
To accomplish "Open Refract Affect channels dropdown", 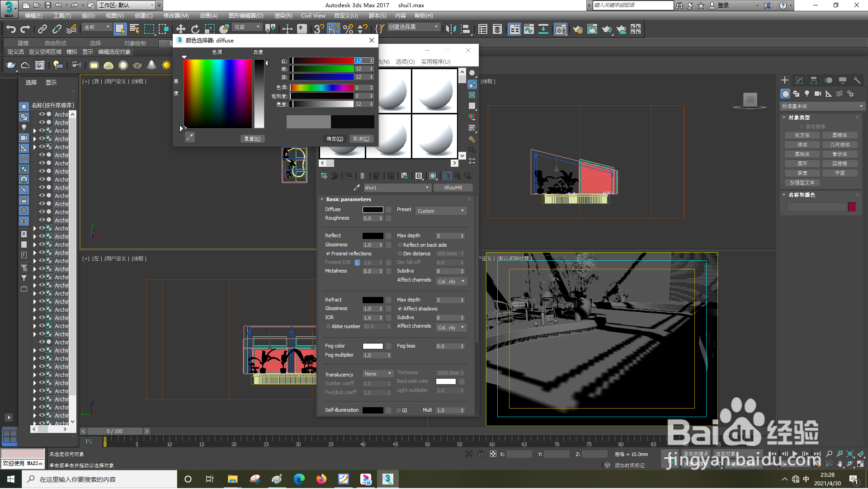I will point(451,328).
